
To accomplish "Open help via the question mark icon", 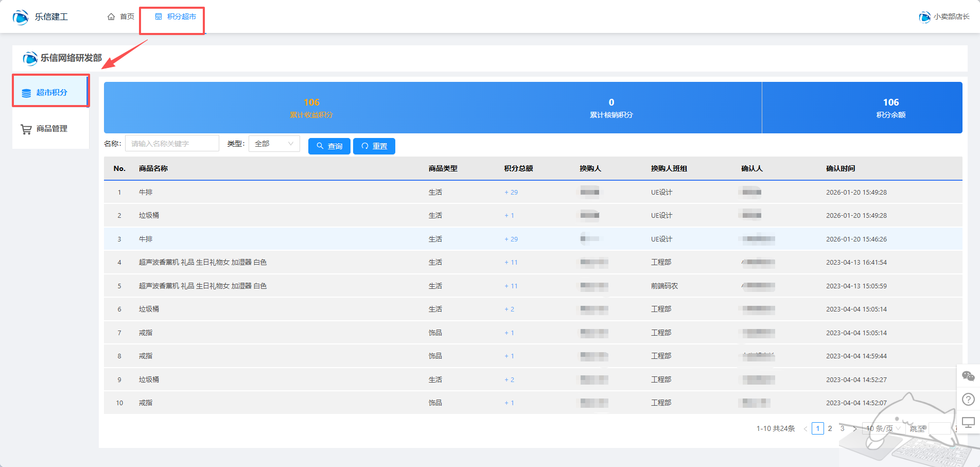I will point(968,399).
